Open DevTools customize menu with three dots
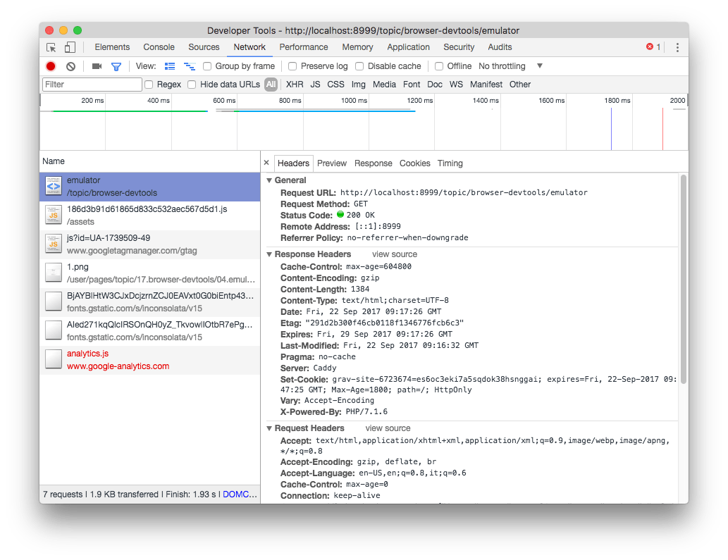728x560 pixels. pos(677,46)
